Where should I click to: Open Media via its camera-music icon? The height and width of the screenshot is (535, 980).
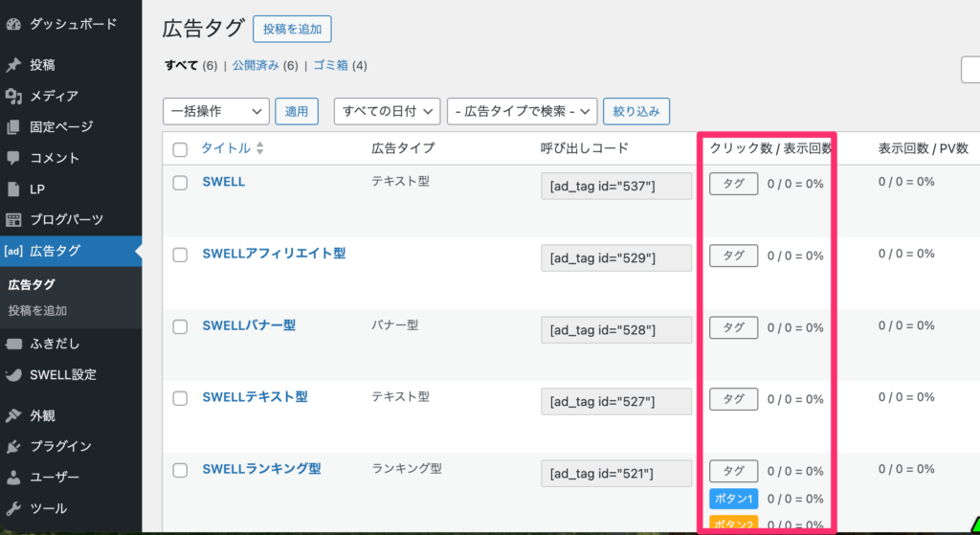[13, 96]
